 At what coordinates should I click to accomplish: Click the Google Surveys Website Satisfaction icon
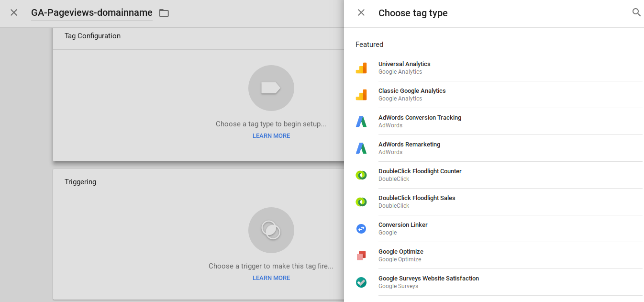pos(361,282)
